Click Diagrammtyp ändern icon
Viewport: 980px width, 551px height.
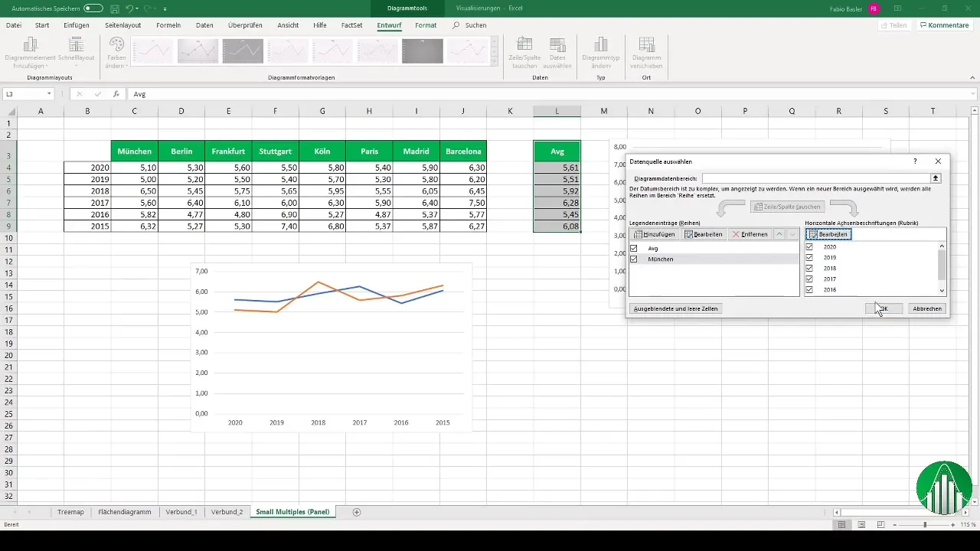(600, 51)
